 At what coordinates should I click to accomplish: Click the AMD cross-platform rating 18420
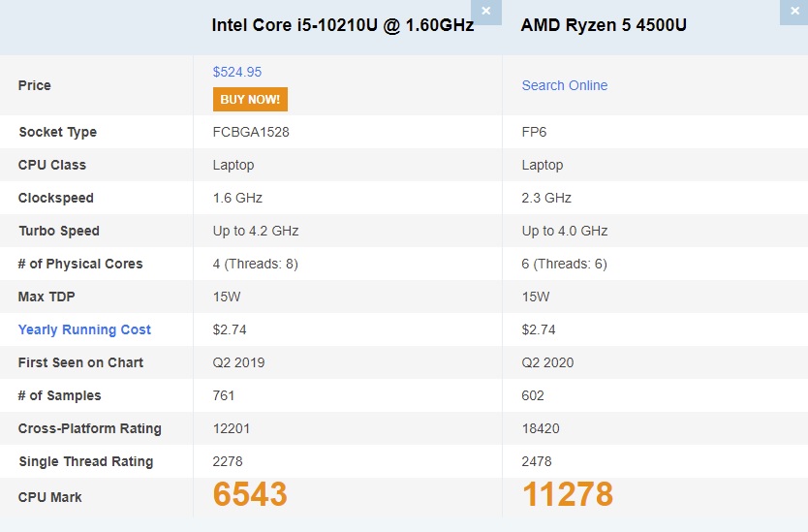pyautogui.click(x=541, y=428)
